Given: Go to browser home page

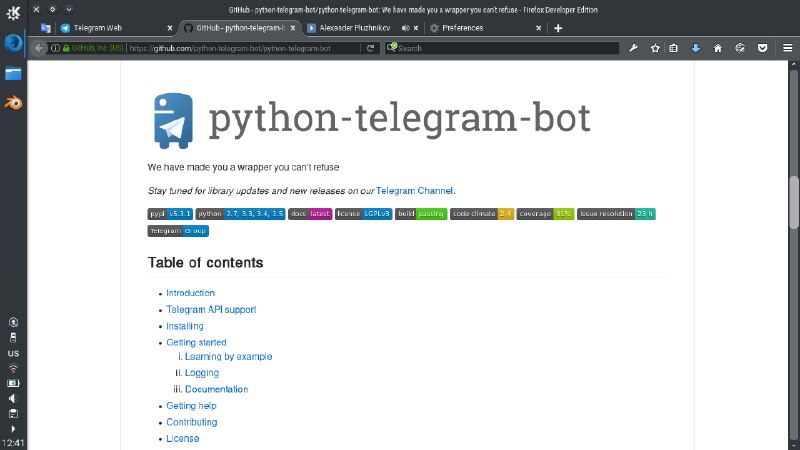Looking at the screenshot, I should [x=718, y=48].
